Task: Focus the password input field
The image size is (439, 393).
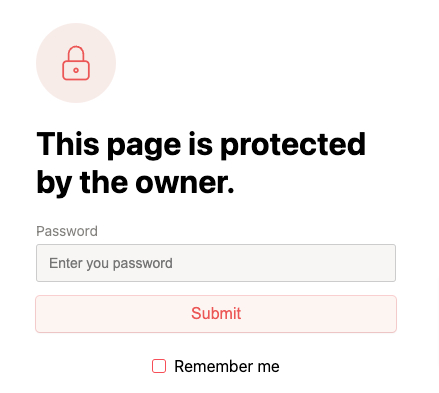Action: 216,263
